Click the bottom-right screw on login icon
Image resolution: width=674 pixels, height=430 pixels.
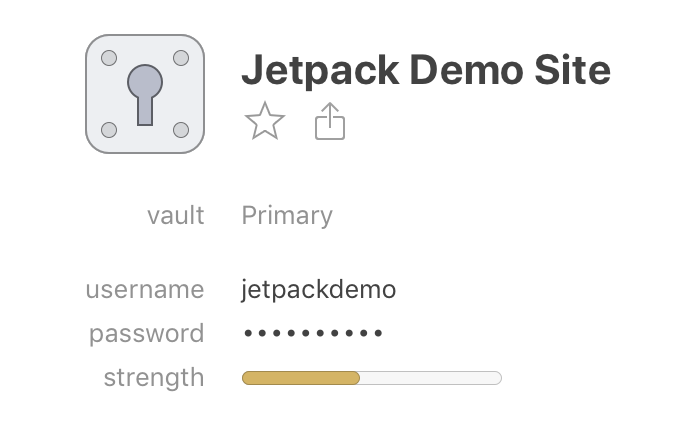click(181, 130)
